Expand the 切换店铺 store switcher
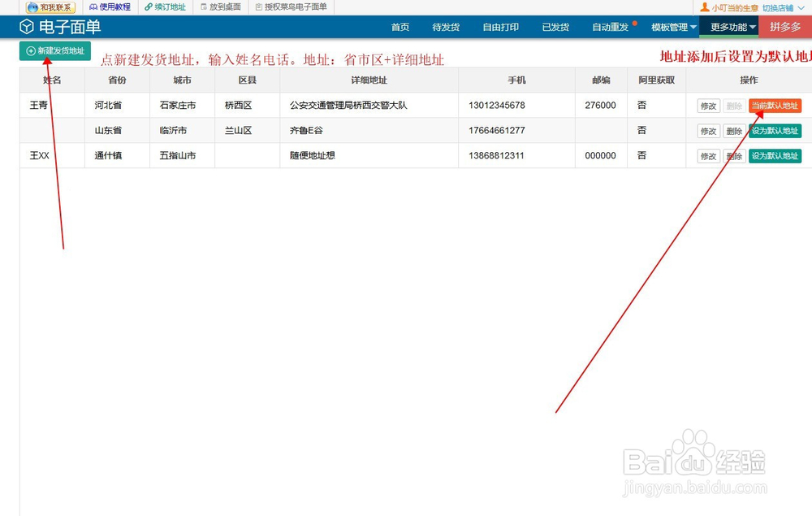Image resolution: width=812 pixels, height=516 pixels. (x=780, y=7)
